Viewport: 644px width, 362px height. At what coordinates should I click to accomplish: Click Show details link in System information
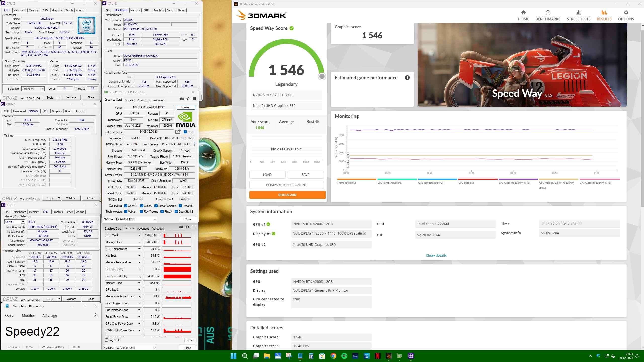click(436, 256)
